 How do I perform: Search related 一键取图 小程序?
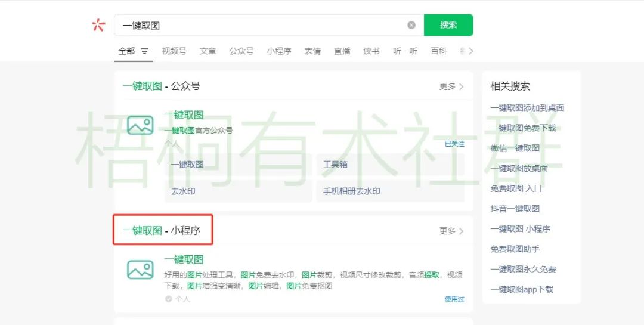click(x=521, y=229)
